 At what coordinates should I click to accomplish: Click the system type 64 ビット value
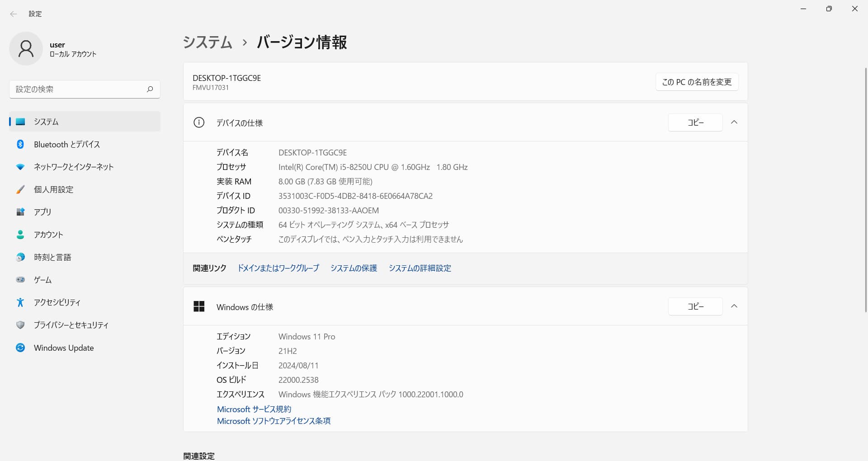coord(364,225)
